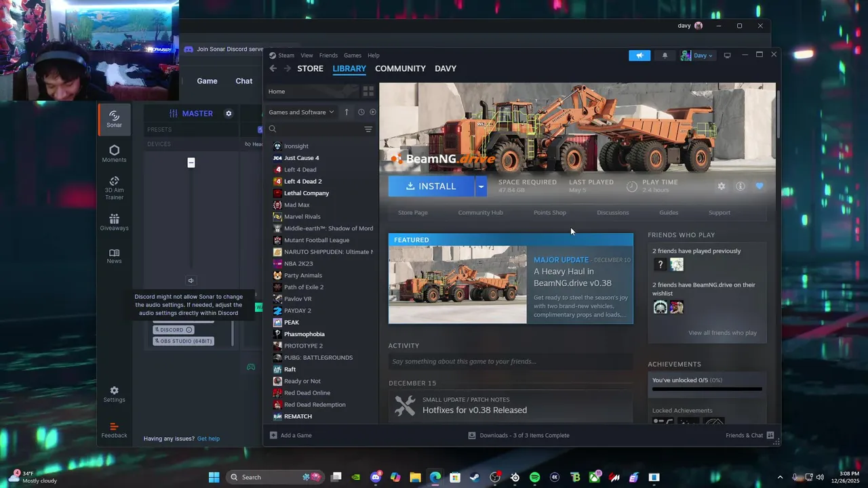
Task: Click the library search field
Action: pos(315,129)
